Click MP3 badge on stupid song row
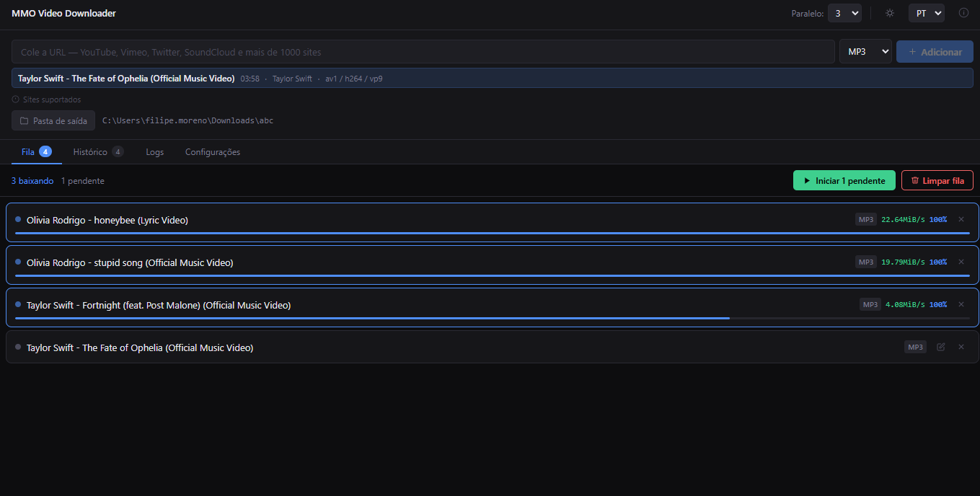The height and width of the screenshot is (496, 980). 866,262
